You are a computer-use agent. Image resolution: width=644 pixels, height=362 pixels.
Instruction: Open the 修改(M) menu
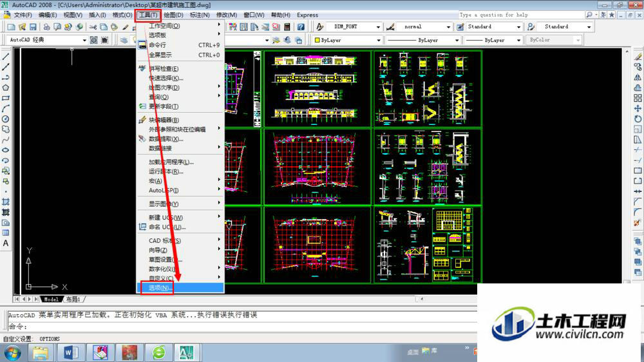tap(227, 15)
